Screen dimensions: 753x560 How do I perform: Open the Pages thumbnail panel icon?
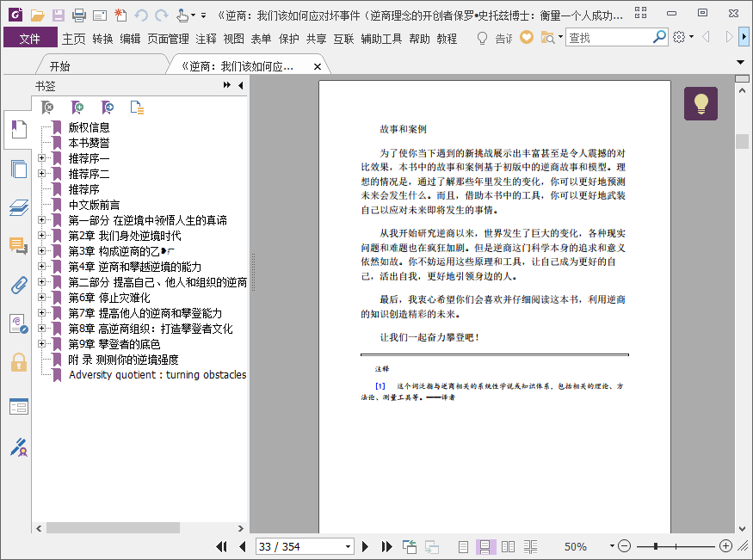19,169
